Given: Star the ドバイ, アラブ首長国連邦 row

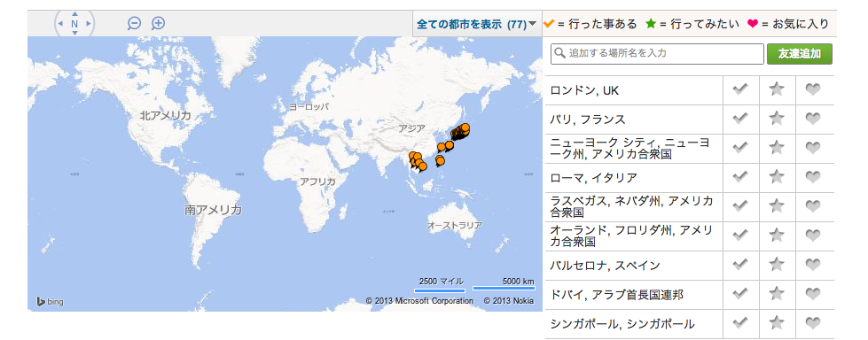Looking at the screenshot, I should tap(777, 294).
